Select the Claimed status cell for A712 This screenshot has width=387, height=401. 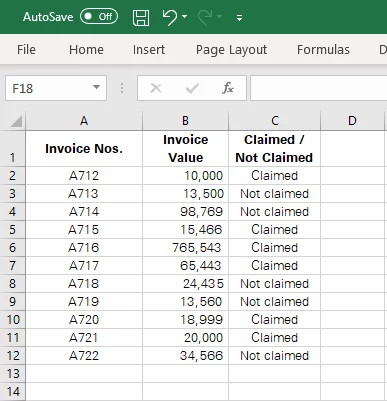(x=275, y=176)
